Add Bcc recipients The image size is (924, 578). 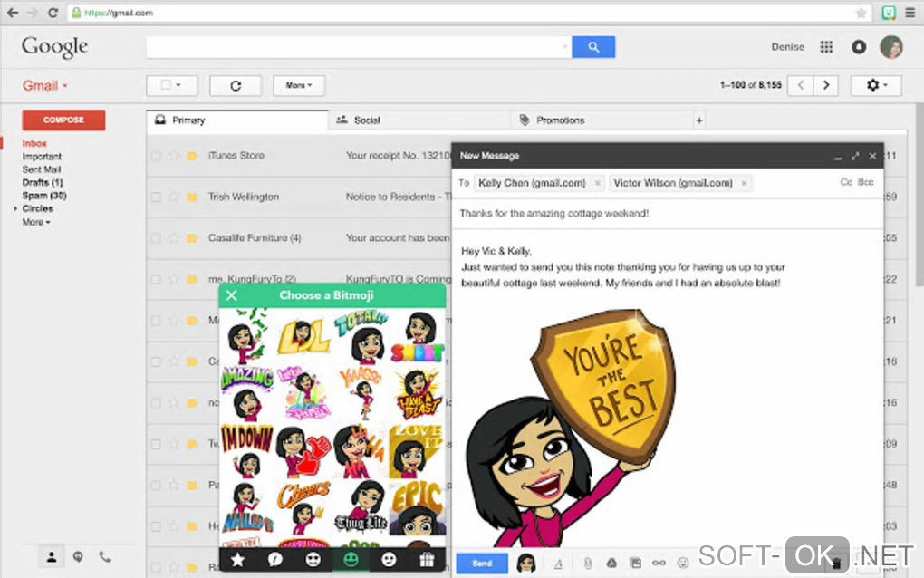click(866, 182)
